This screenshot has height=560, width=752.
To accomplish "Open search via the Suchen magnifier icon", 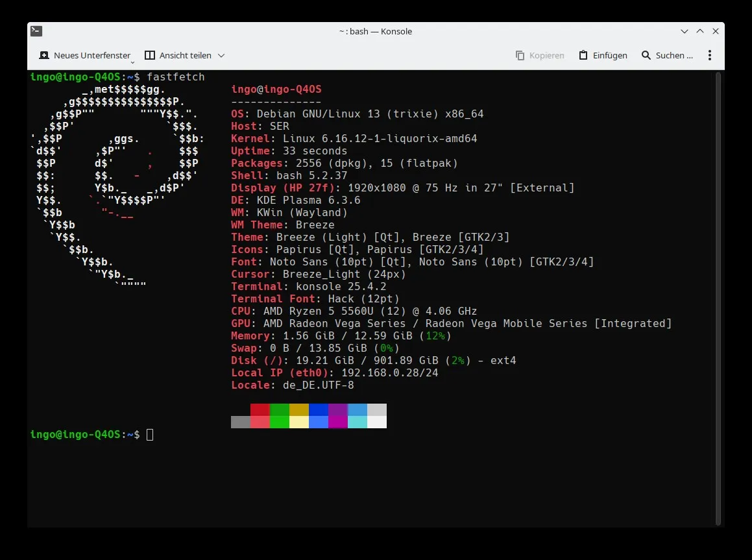I will click(646, 55).
